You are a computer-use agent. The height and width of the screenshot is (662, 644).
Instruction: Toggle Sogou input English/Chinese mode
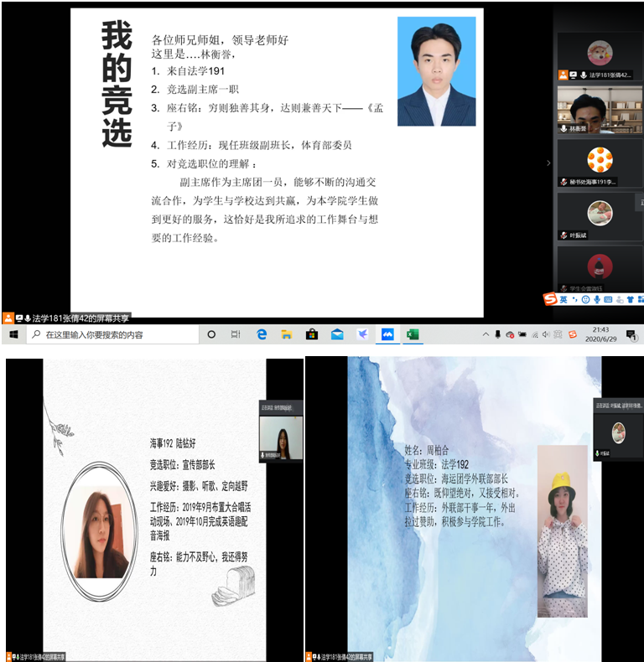[x=563, y=299]
